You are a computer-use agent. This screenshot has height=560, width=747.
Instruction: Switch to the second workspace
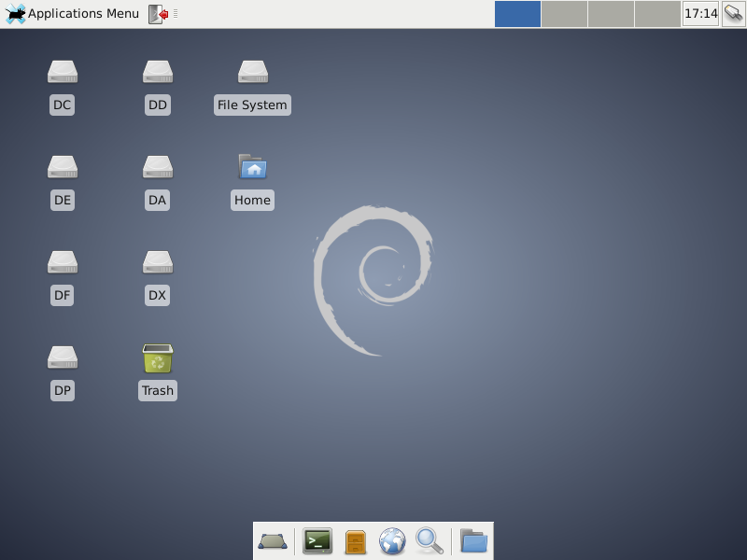(x=564, y=14)
